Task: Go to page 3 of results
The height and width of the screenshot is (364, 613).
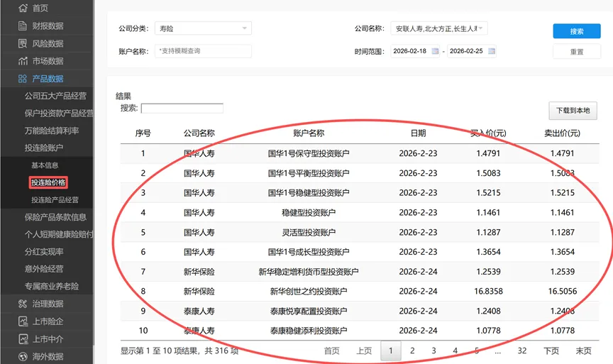Action: [x=433, y=351]
